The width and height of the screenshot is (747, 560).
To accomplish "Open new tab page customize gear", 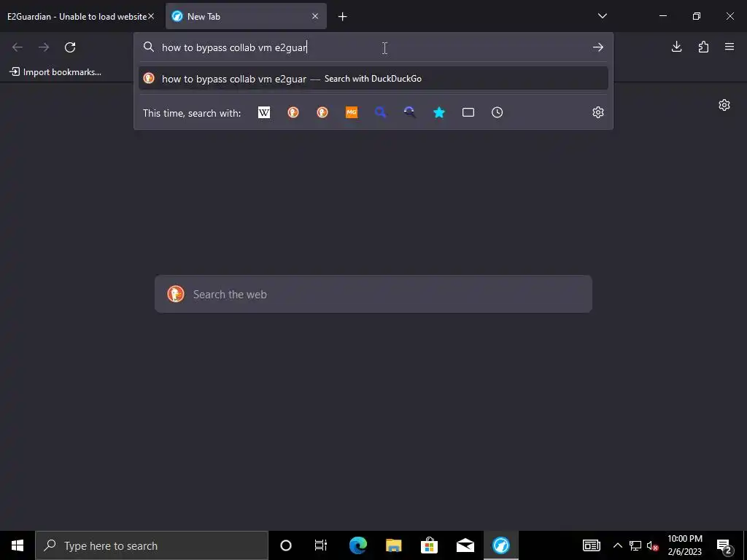I will point(724,105).
